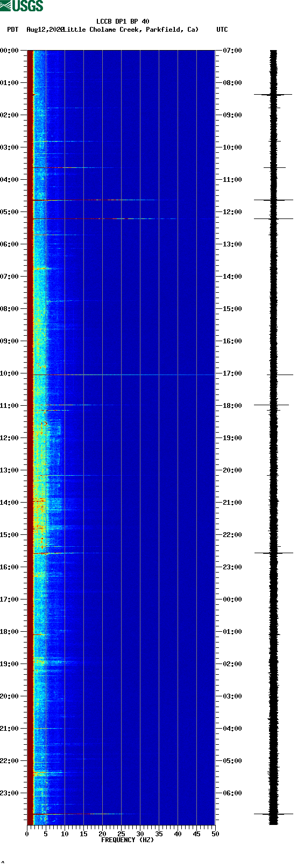Click the '10:00' PDT time label
Screen dimensions: 297x868
(x=10, y=373)
